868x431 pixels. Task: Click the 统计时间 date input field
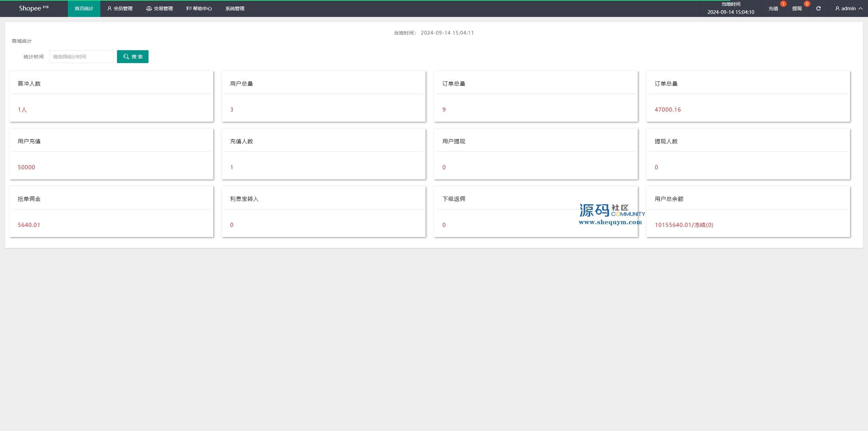81,57
